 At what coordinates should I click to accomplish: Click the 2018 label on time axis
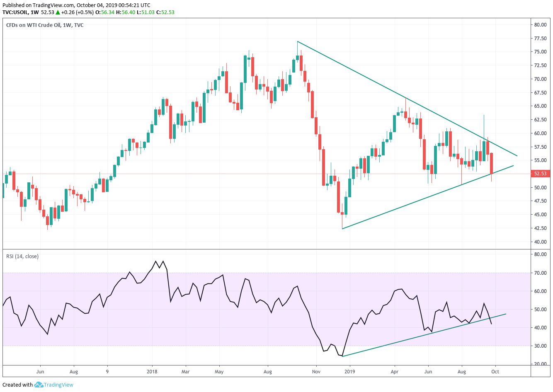click(x=152, y=372)
